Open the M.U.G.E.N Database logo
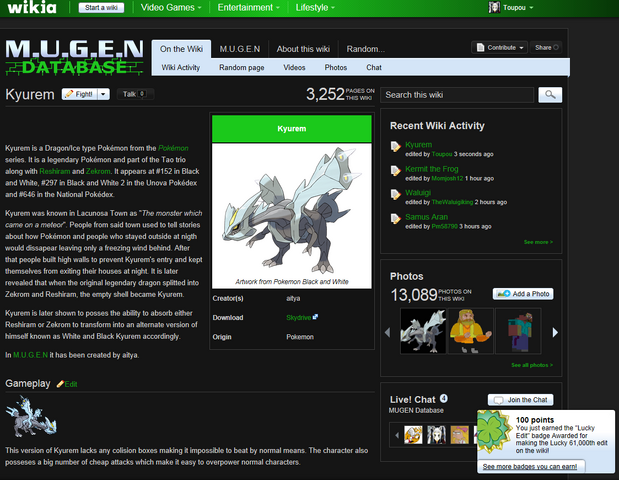Image resolution: width=619 pixels, height=480 pixels. coord(74,58)
